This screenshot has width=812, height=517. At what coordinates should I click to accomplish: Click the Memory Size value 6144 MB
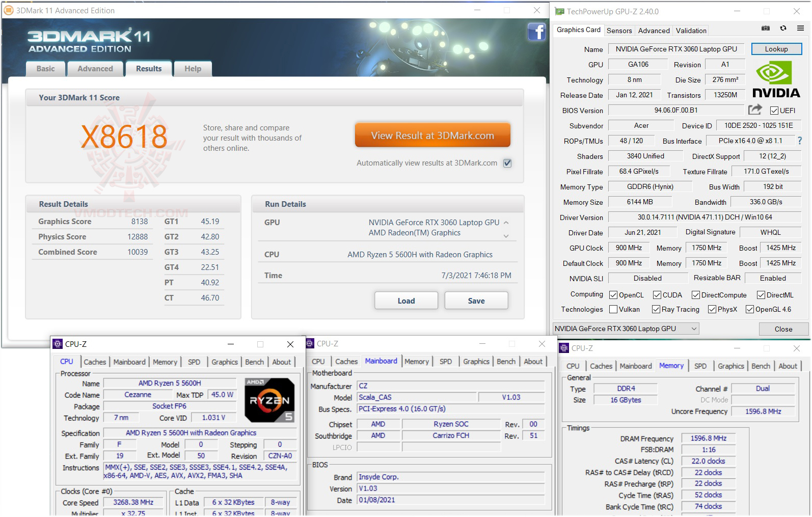point(640,202)
